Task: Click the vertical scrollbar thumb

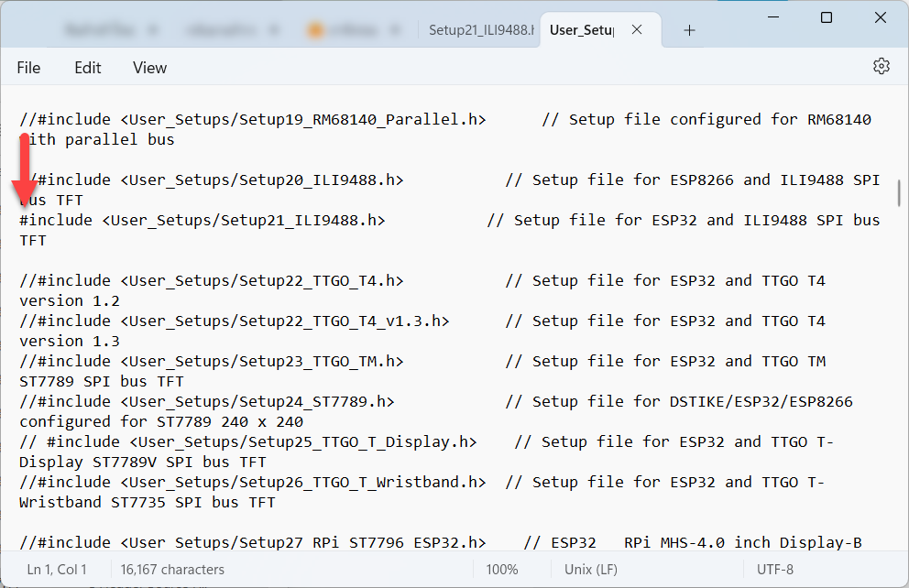Action: (899, 193)
